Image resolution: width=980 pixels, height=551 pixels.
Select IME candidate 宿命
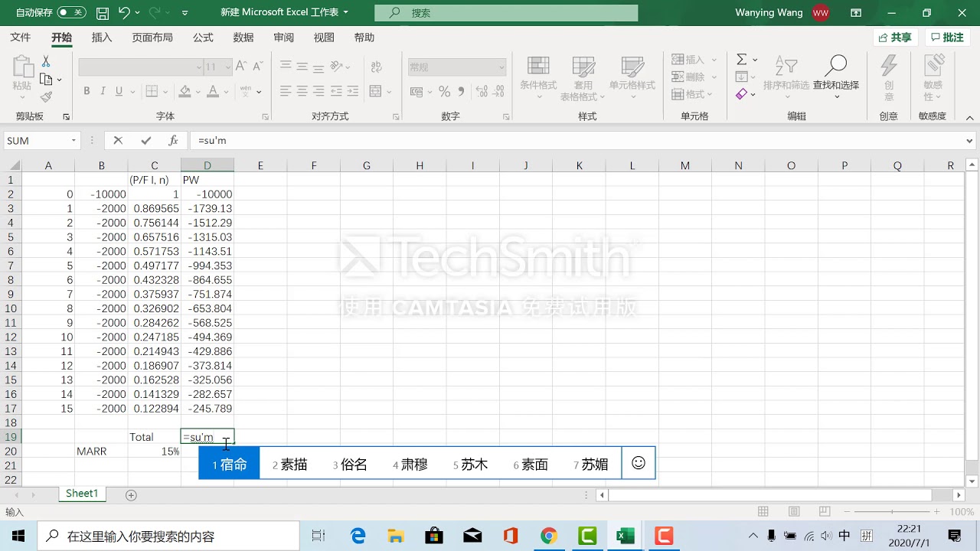point(230,464)
